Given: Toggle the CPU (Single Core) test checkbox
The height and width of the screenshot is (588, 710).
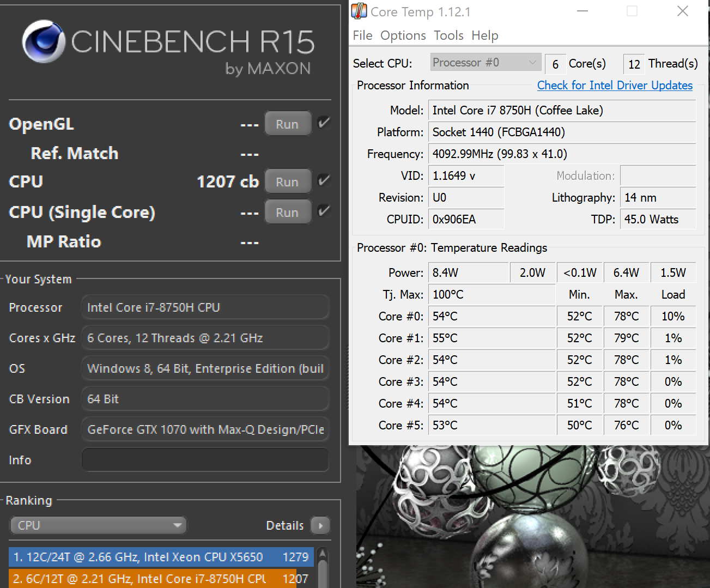Looking at the screenshot, I should pyautogui.click(x=324, y=211).
